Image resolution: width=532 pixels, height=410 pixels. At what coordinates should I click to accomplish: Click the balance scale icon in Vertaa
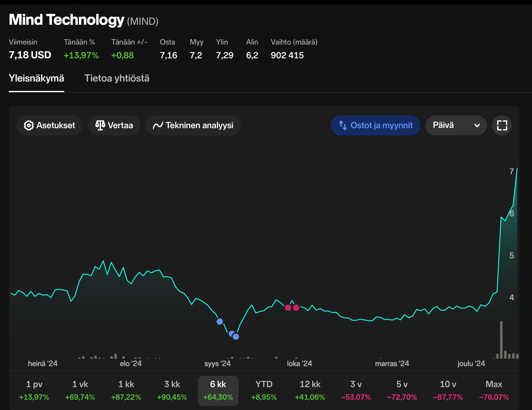100,125
